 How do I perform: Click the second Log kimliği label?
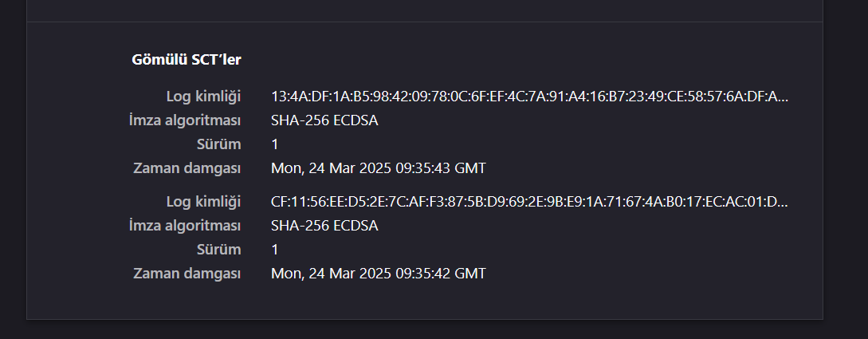click(x=204, y=202)
